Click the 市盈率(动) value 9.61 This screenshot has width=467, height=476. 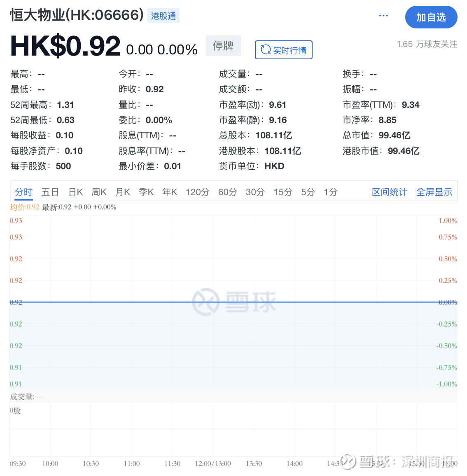click(x=278, y=105)
